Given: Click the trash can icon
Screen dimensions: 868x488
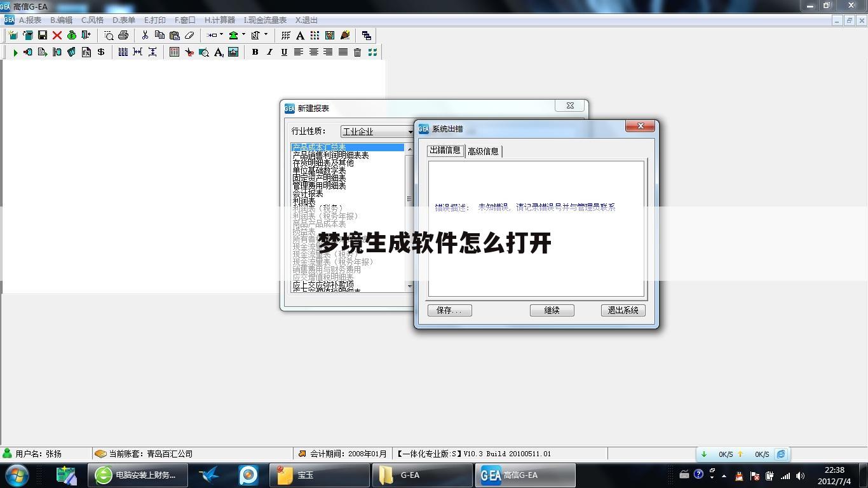Looking at the screenshot, I should [357, 52].
